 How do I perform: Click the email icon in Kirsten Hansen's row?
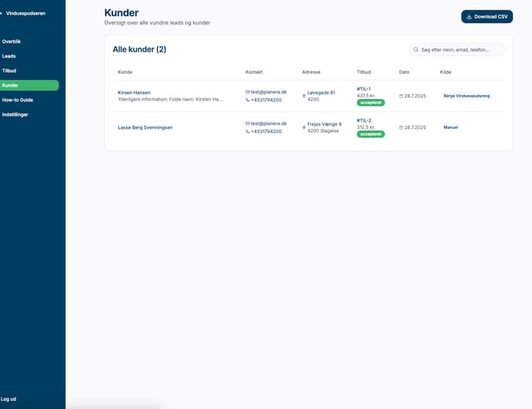[x=248, y=92]
